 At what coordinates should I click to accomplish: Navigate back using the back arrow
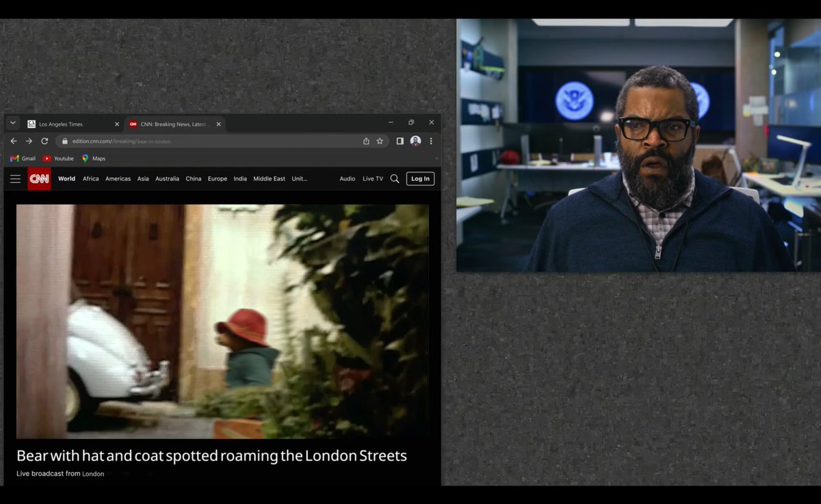(x=14, y=141)
